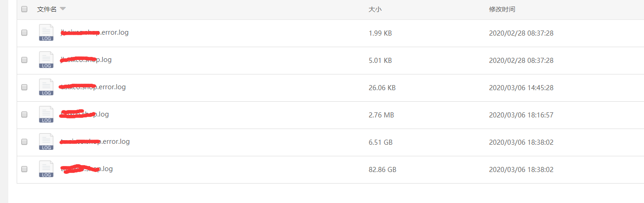644x203 pixels.
Task: Click LOG file icon sized 5.01 KB
Action: 46,60
